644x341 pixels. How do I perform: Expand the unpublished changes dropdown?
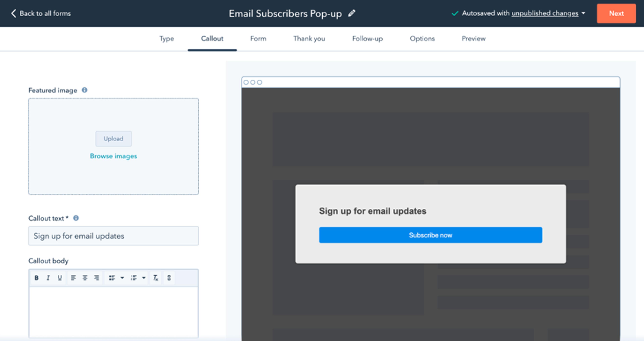coord(583,14)
